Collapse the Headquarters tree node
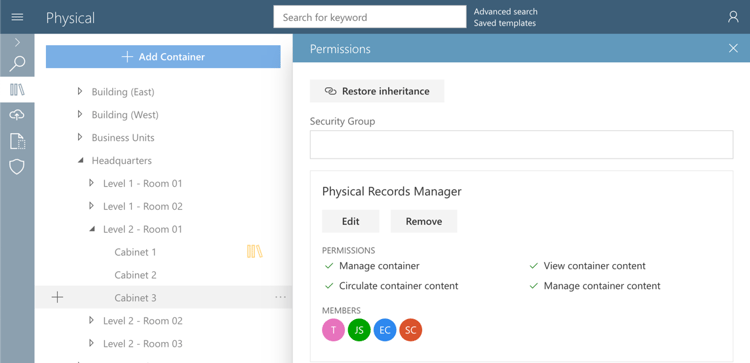Screen dimensions: 750x363 tap(80, 161)
